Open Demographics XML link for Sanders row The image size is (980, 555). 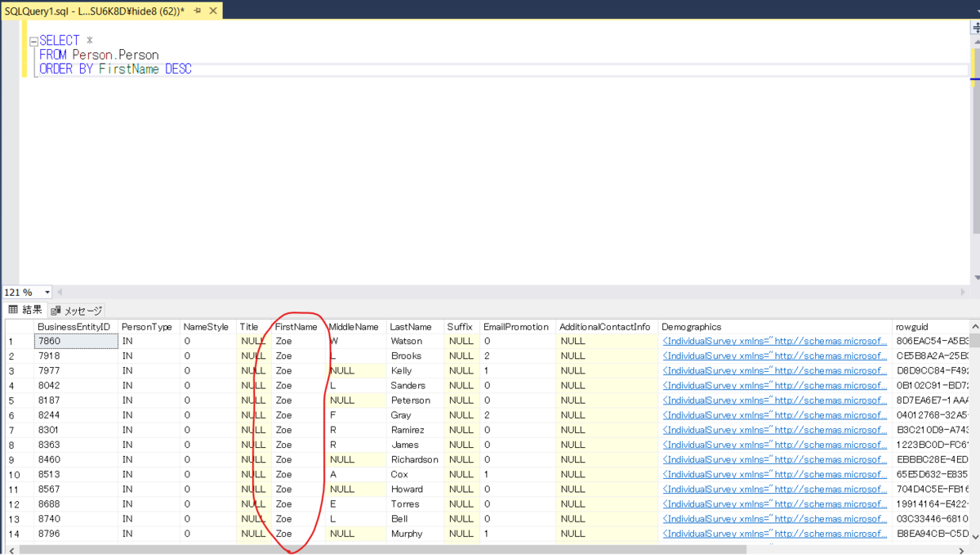[774, 385]
